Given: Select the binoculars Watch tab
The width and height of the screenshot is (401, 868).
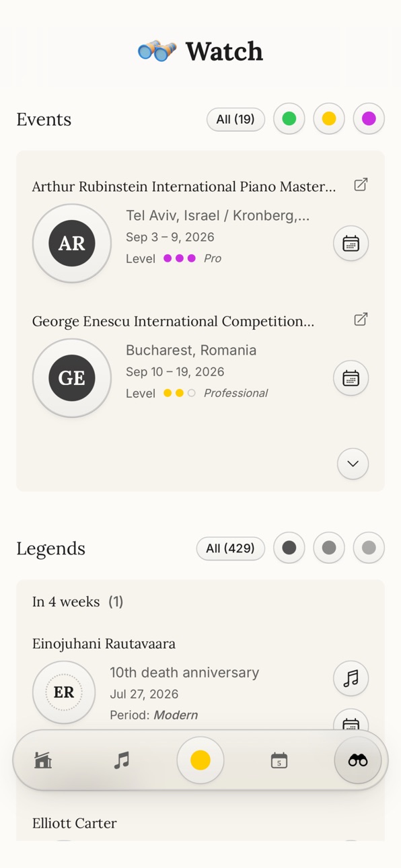Looking at the screenshot, I should point(358,760).
